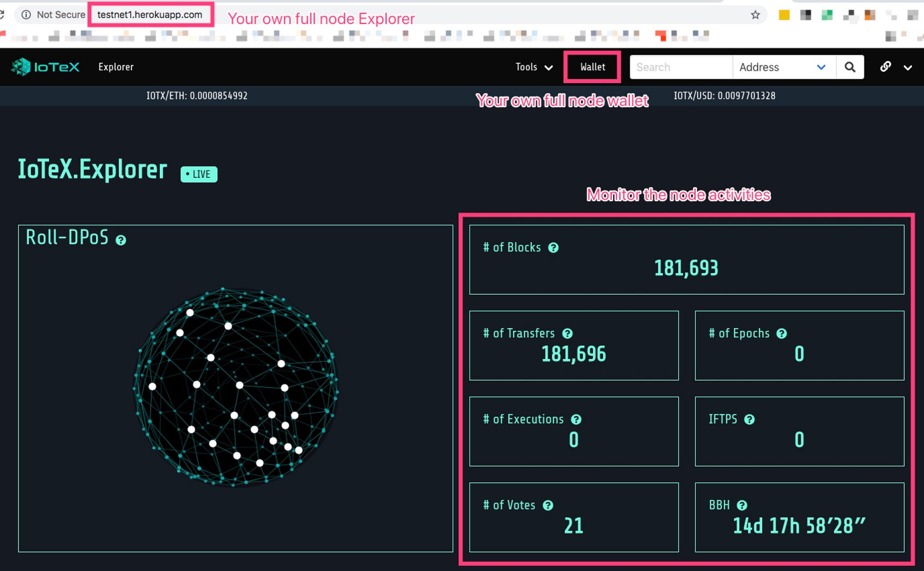Viewport: 924px width, 571px height.
Task: Click the votes count 21
Action: (x=573, y=526)
